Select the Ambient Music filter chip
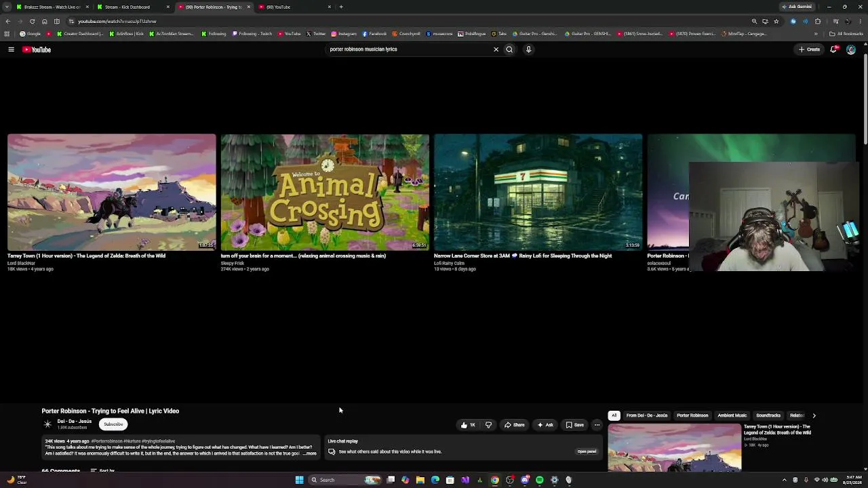 tap(732, 415)
